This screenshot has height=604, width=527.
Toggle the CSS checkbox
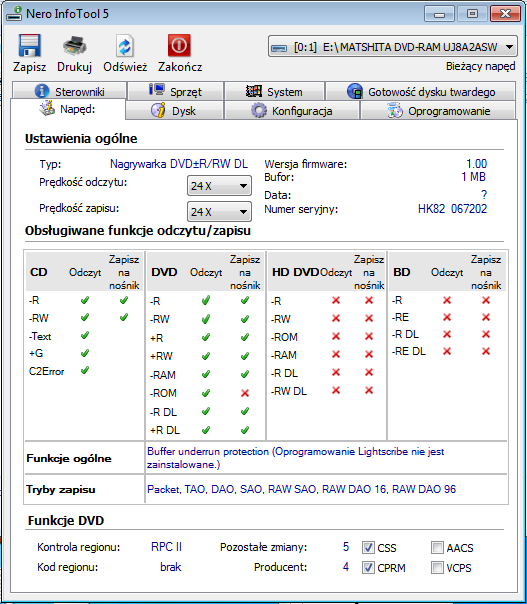pyautogui.click(x=368, y=547)
